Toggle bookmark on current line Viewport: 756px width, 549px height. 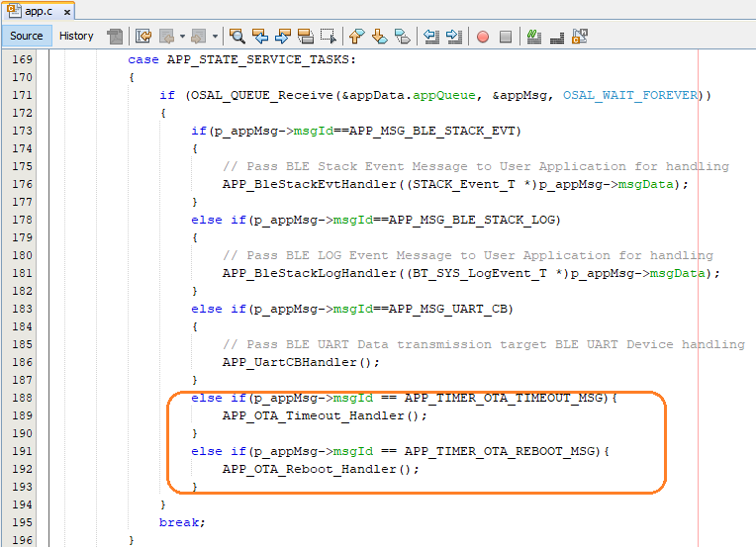click(402, 37)
